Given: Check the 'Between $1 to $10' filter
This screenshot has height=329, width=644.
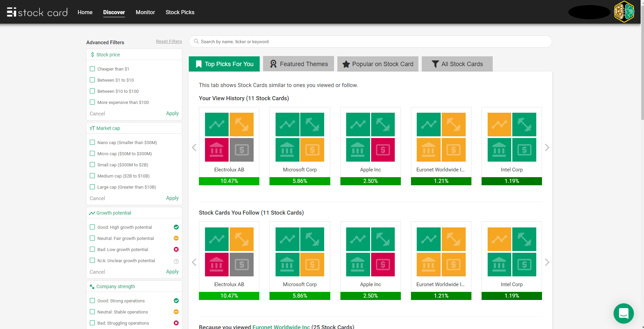Looking at the screenshot, I should pos(92,80).
